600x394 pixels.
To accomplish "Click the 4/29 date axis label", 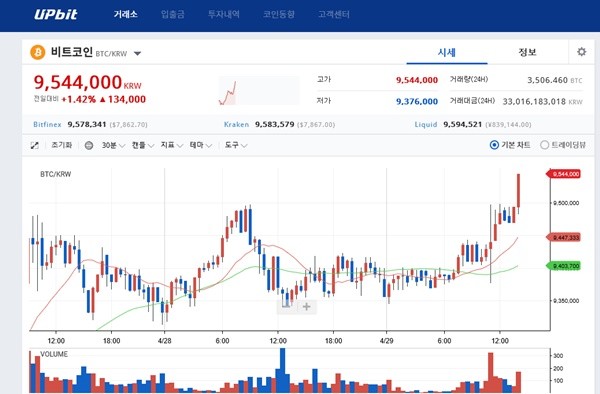I will coord(386,340).
